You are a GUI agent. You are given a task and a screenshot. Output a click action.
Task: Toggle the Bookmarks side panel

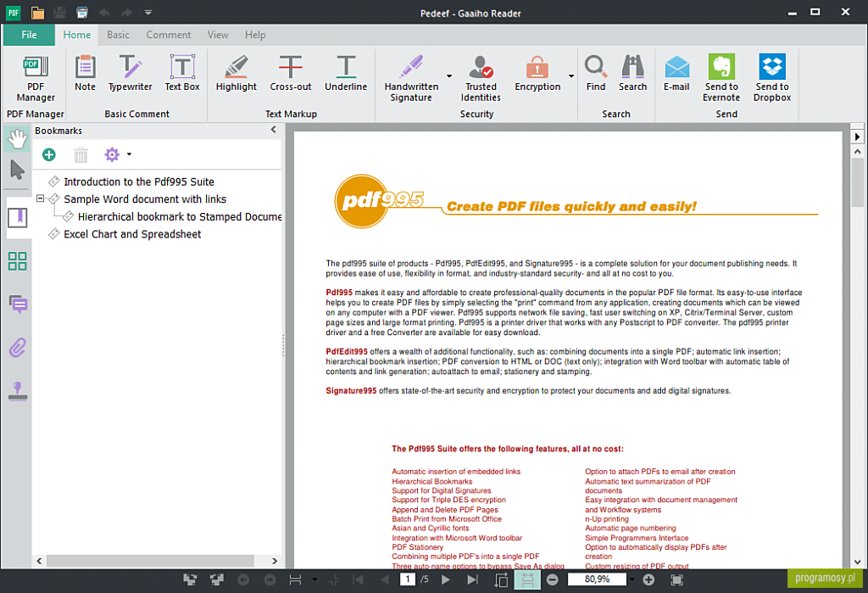(18, 217)
